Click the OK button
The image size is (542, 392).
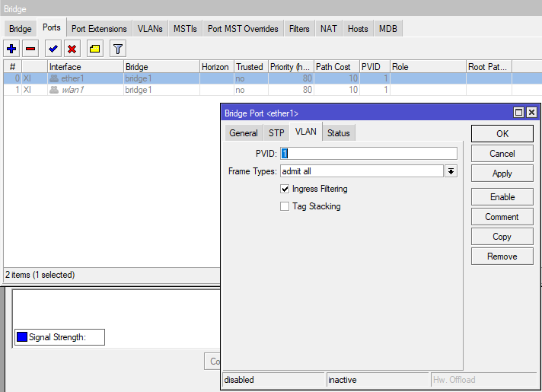click(502, 134)
